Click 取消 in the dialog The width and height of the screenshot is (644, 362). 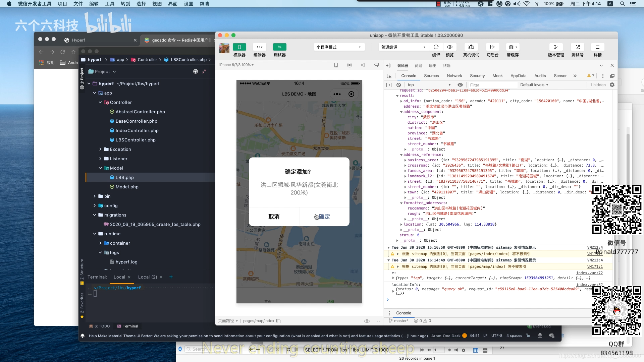(x=274, y=217)
